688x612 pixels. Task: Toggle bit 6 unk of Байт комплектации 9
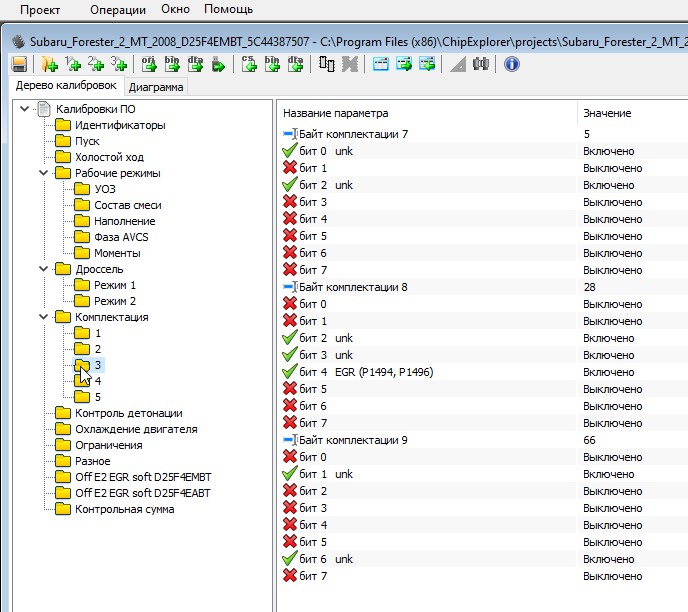click(x=291, y=559)
